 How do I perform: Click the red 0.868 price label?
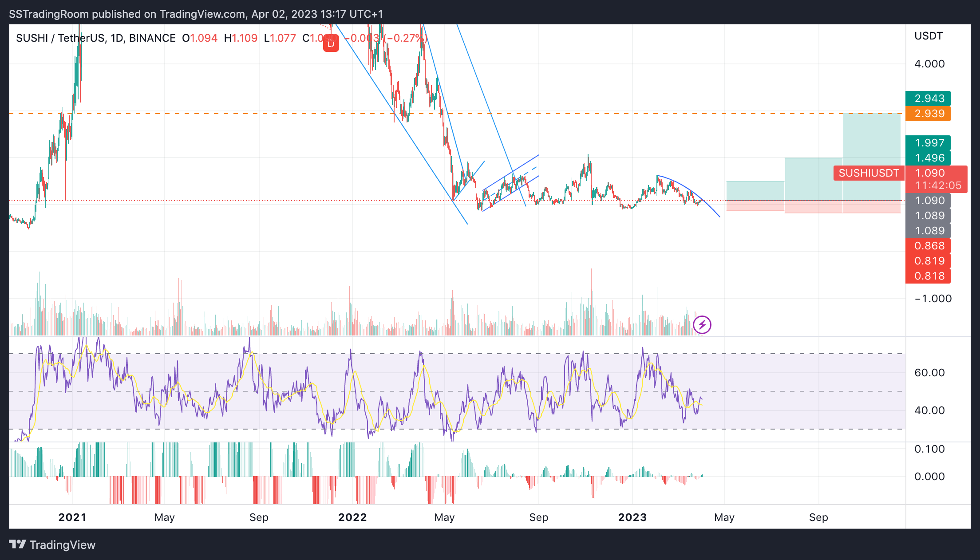pos(928,246)
